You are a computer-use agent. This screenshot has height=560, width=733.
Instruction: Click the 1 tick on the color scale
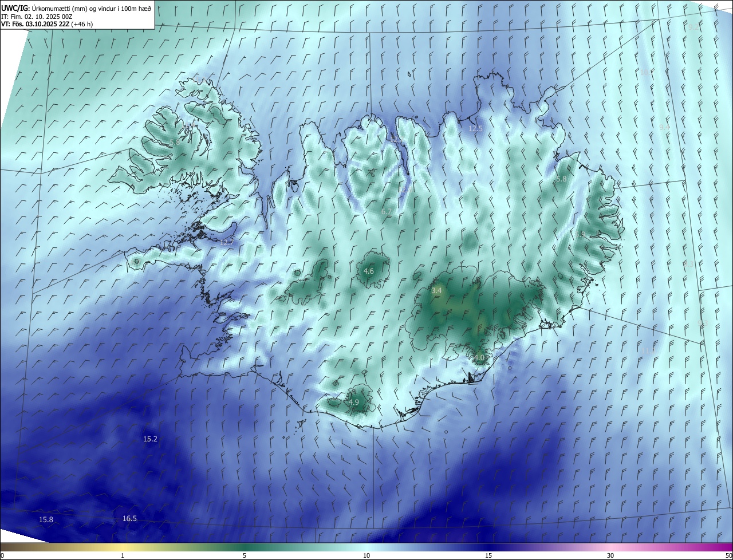pyautogui.click(x=123, y=555)
